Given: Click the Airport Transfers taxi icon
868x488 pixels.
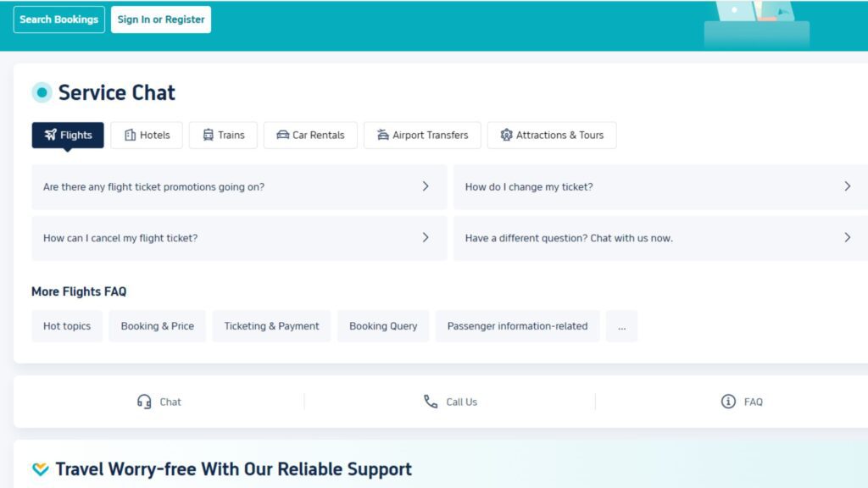Looking at the screenshot, I should (x=383, y=136).
